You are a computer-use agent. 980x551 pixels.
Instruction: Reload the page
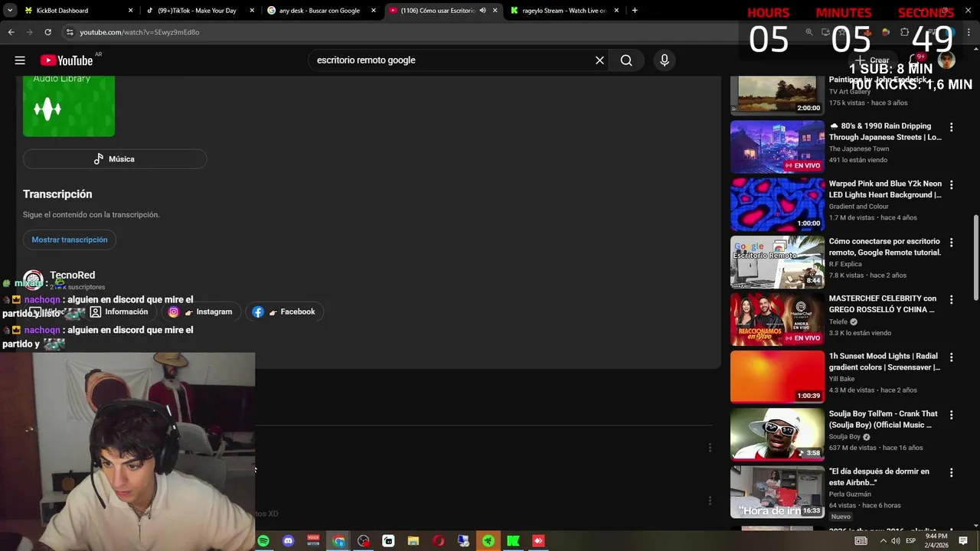[47, 32]
